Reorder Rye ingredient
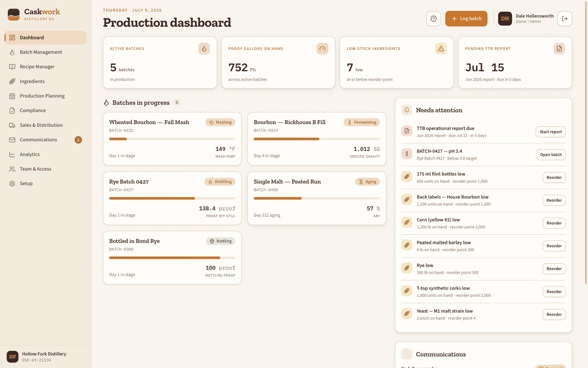This screenshot has width=588, height=368. tap(554, 269)
